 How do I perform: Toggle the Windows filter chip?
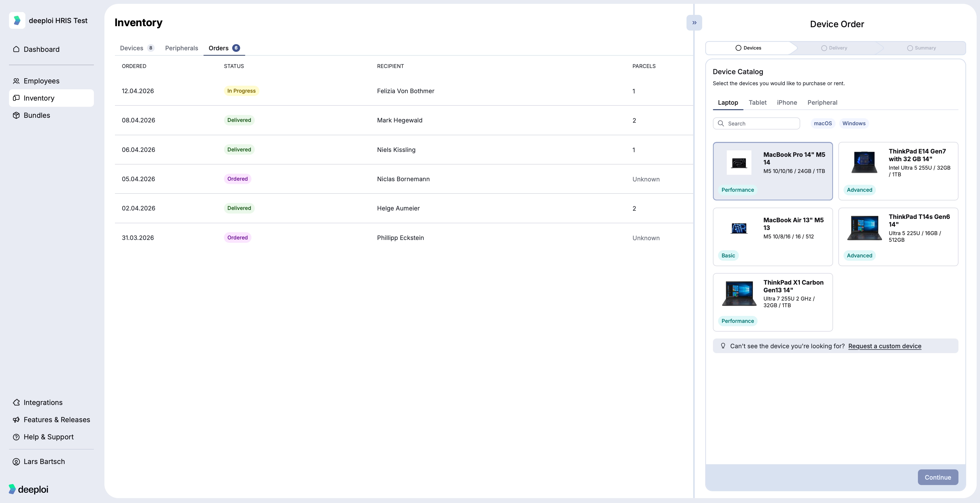pyautogui.click(x=854, y=123)
